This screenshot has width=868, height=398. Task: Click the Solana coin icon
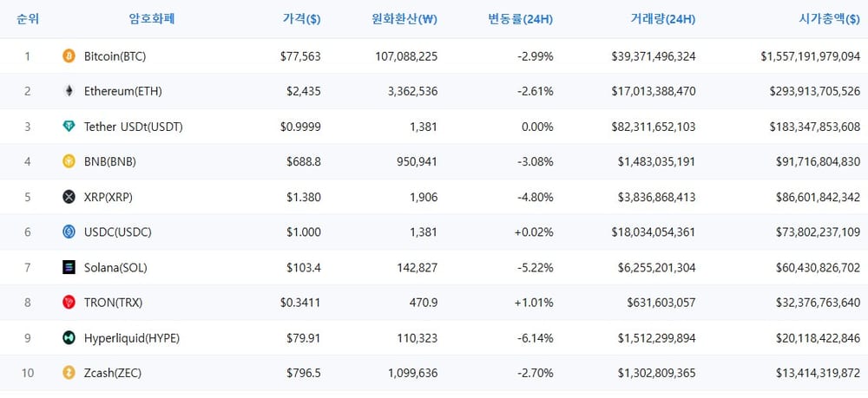(x=69, y=268)
